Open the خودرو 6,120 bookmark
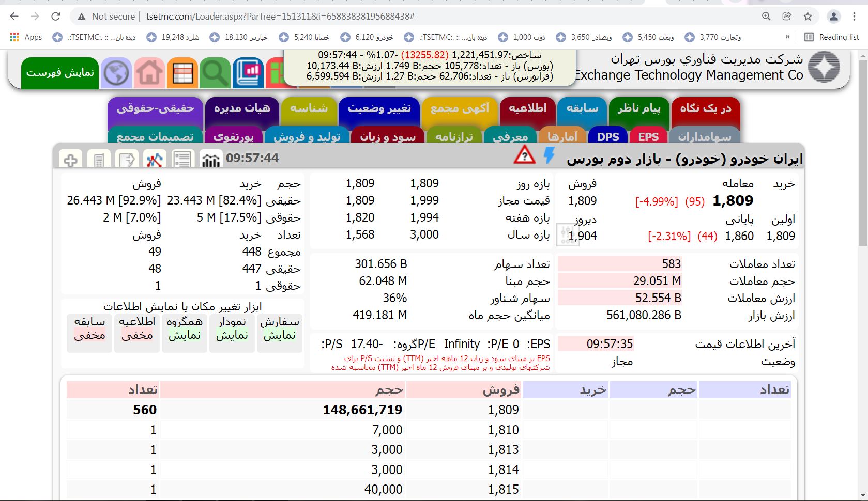 (367, 37)
